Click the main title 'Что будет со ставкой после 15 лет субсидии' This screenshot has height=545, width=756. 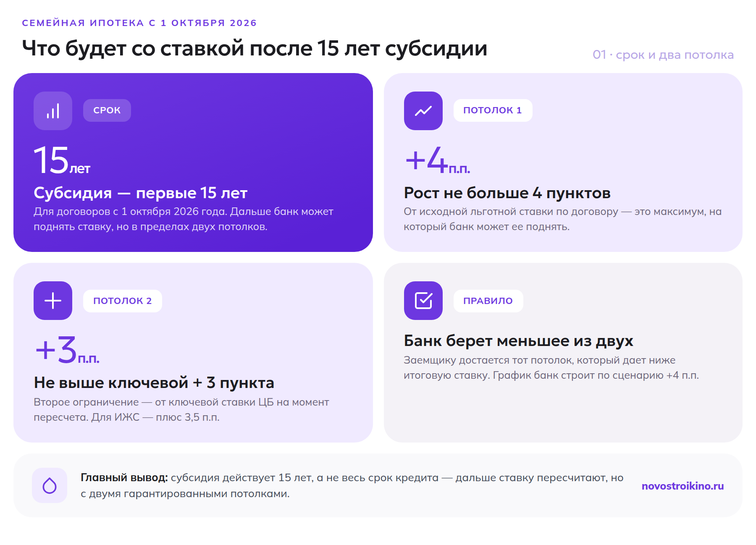point(255,49)
